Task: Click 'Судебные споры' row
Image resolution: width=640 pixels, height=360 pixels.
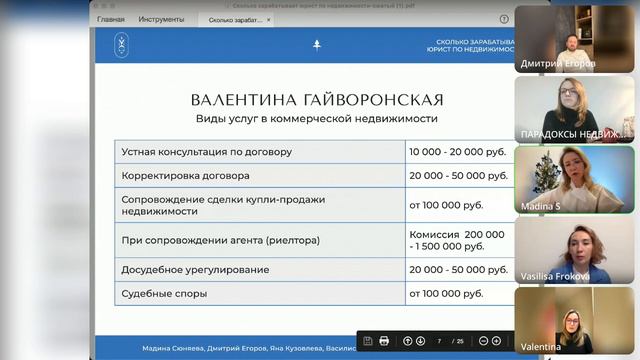Action: (x=315, y=293)
